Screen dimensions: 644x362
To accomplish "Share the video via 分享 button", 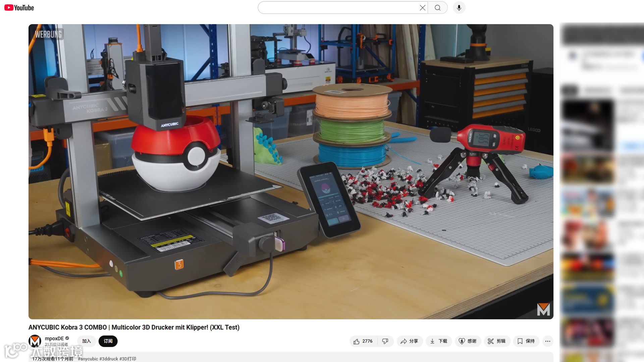I will tap(409, 341).
